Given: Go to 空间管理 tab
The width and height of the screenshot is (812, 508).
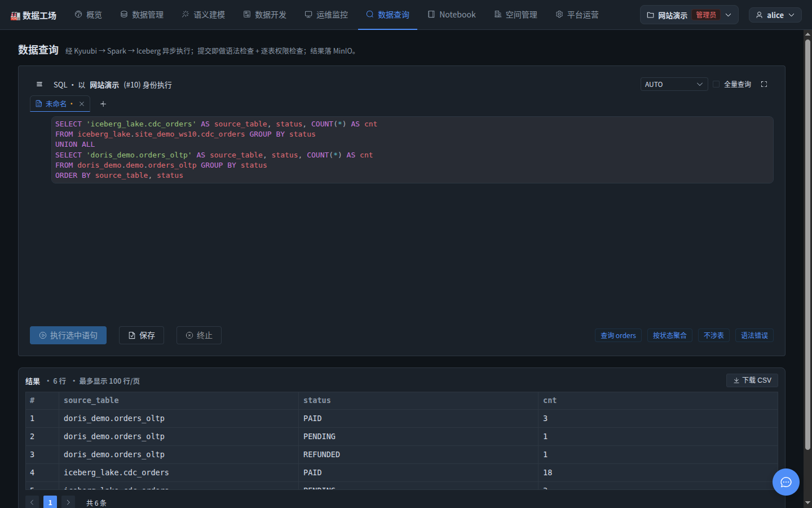Looking at the screenshot, I should click(516, 15).
